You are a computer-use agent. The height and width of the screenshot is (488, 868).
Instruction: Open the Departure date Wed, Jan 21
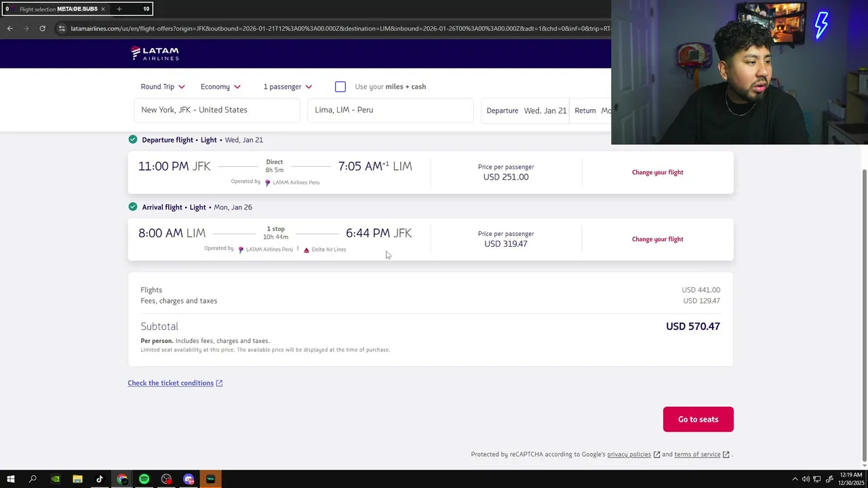pyautogui.click(x=526, y=110)
